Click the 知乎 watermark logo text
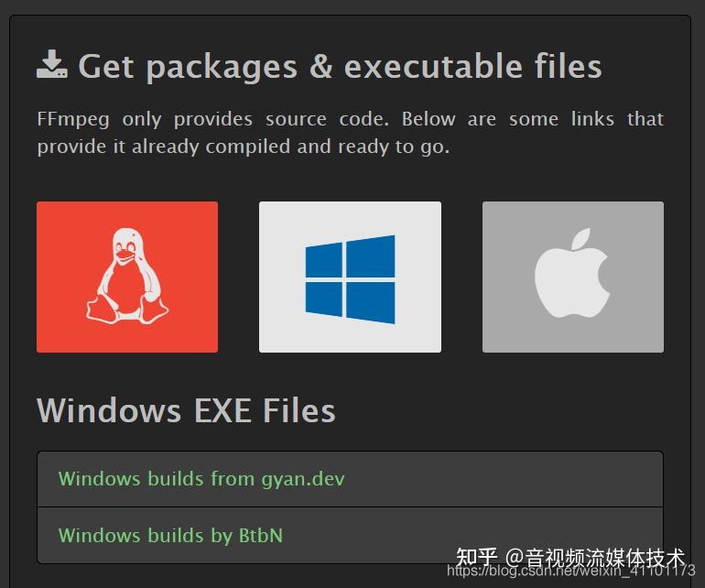 coord(477,558)
